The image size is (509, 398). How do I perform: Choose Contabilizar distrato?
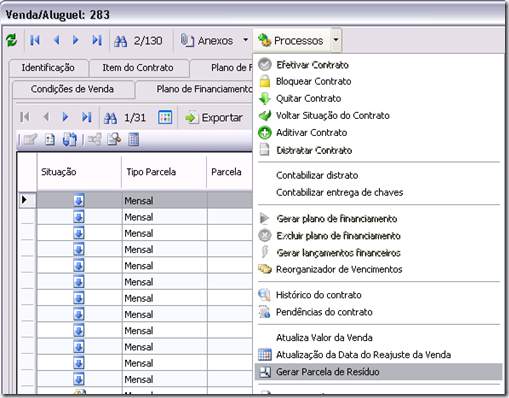pos(379,175)
